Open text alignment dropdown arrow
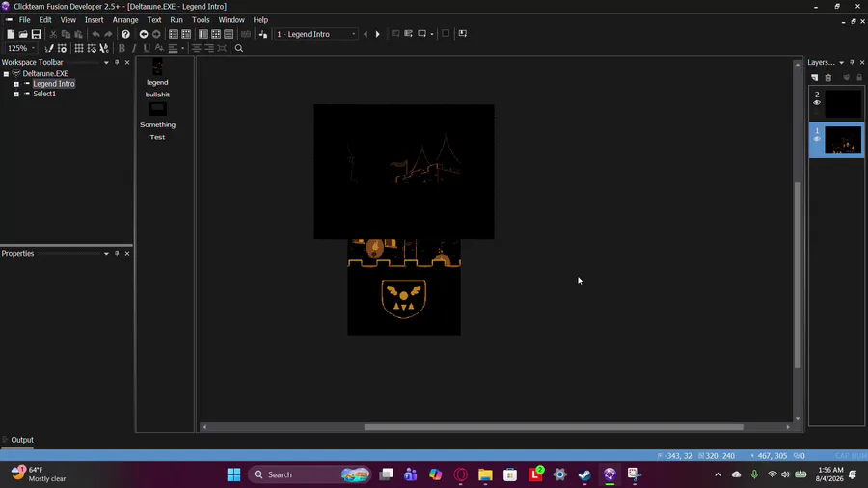Viewport: 868px width, 488px height. (182, 48)
